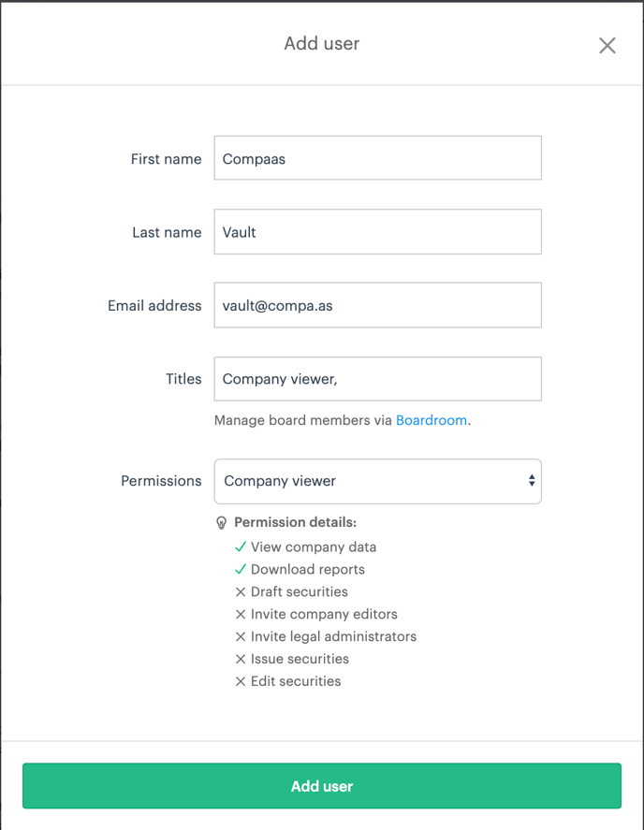
Task: Click the X icon beside Edit securities
Action: tap(241, 681)
